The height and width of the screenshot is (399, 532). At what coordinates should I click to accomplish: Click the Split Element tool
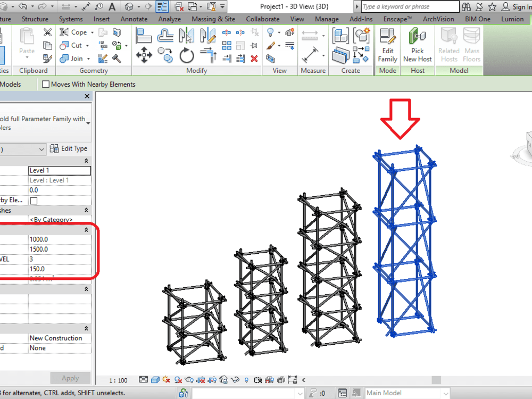[x=227, y=32]
